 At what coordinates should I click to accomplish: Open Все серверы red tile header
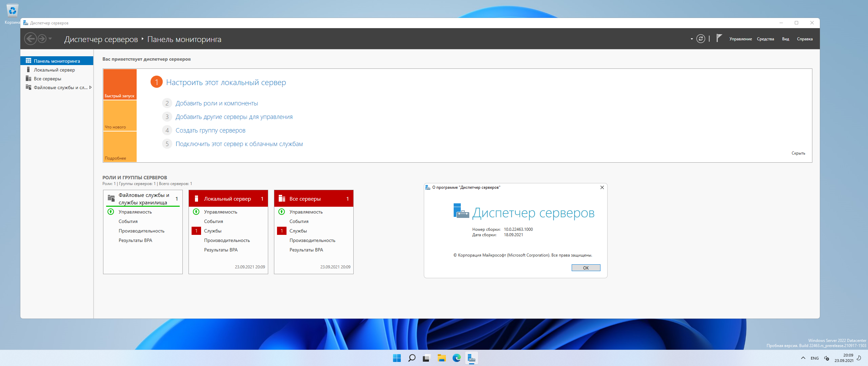(314, 199)
